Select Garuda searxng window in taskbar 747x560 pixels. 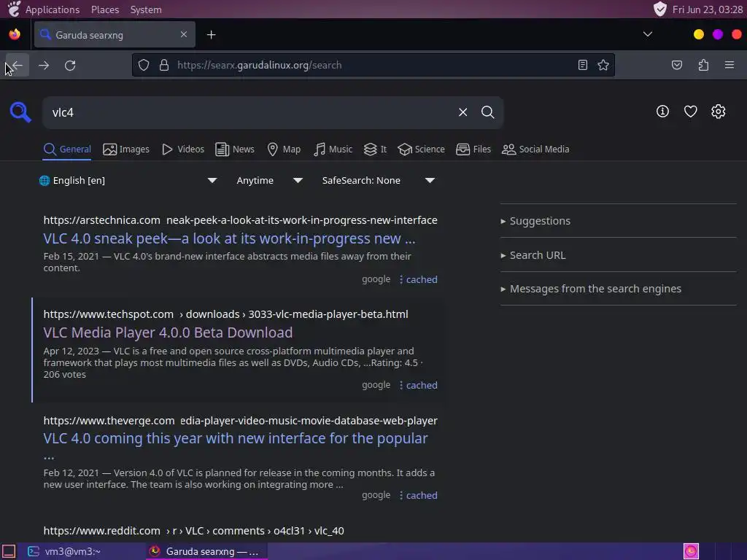[x=205, y=551]
